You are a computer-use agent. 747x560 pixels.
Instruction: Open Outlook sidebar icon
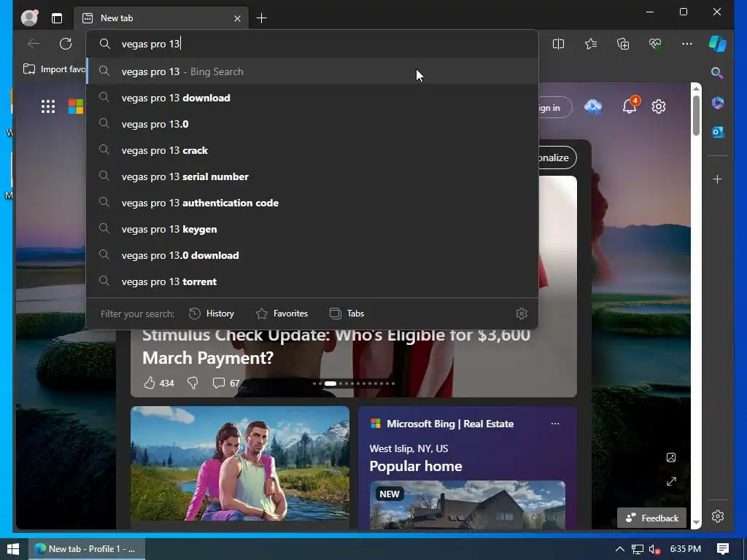[x=718, y=132]
